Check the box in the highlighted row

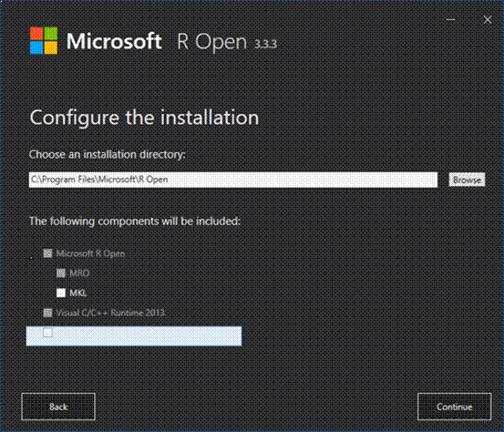[x=47, y=333]
